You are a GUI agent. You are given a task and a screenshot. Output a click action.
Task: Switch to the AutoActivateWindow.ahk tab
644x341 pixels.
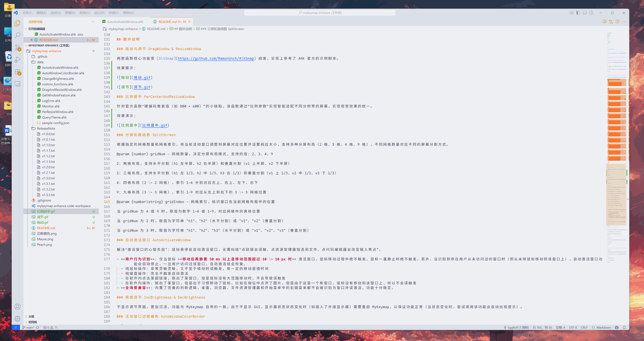[x=125, y=22]
